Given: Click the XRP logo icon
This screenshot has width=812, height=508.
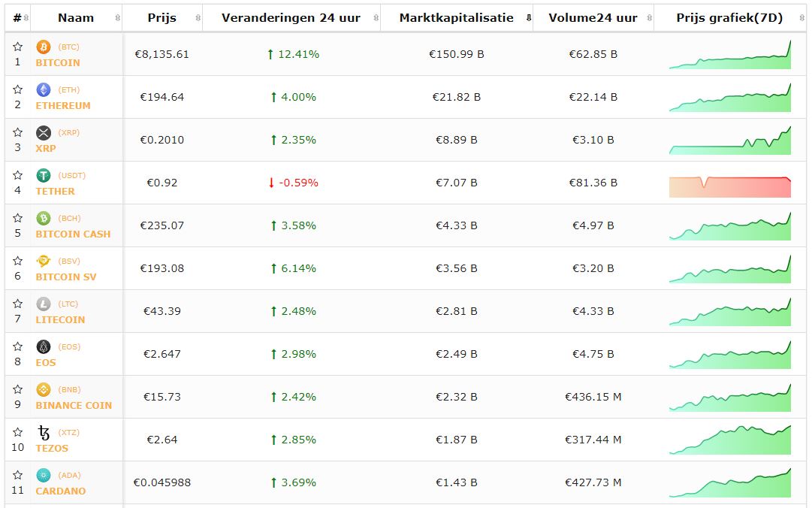Looking at the screenshot, I should coord(44,132).
